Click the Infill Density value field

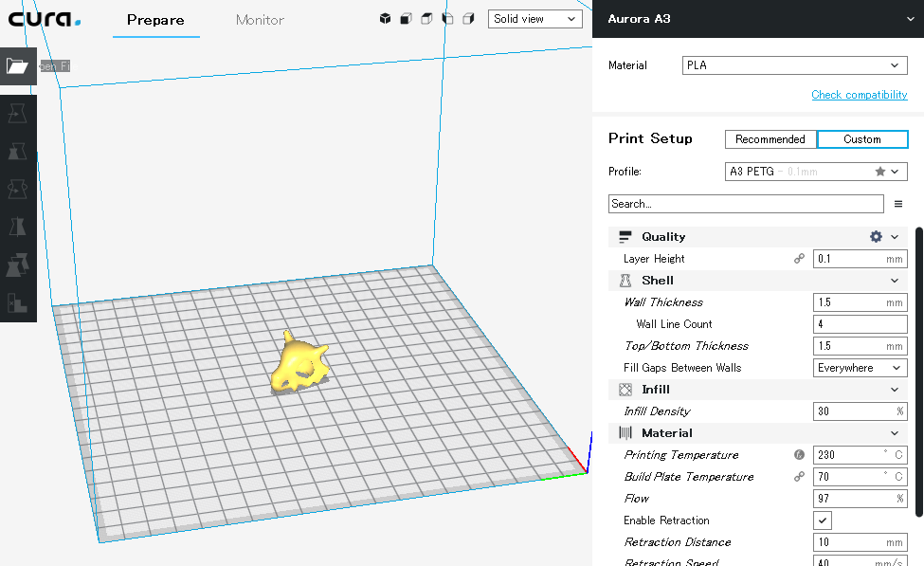[x=861, y=411]
